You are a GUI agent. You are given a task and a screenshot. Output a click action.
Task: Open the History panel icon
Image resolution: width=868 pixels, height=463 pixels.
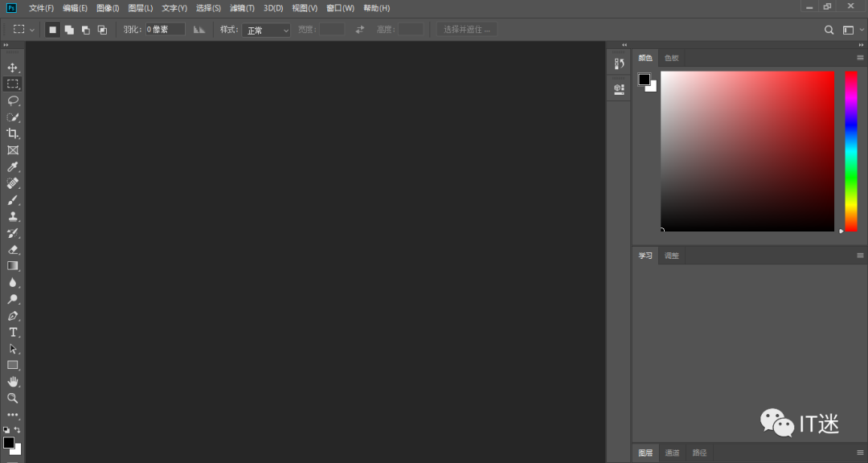(619, 64)
